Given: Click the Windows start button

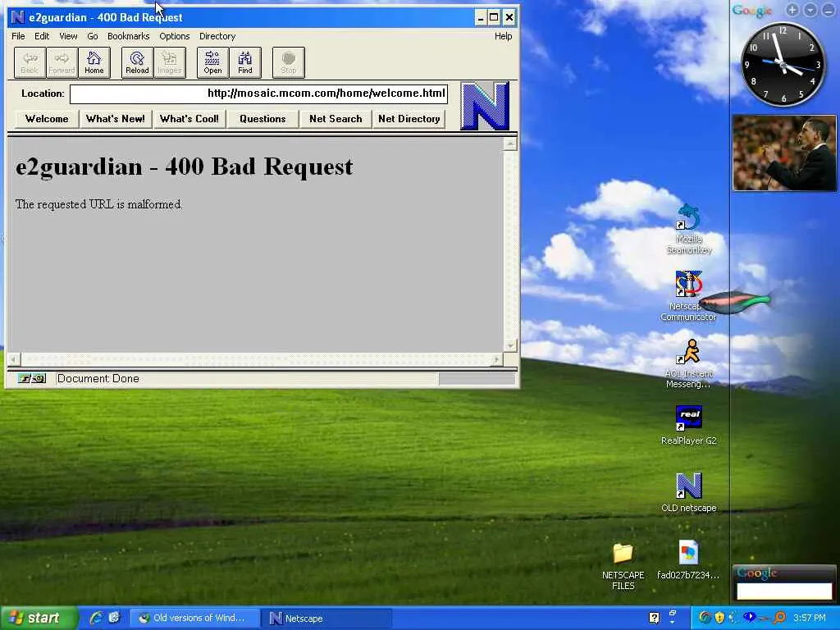Looking at the screenshot, I should (38, 618).
